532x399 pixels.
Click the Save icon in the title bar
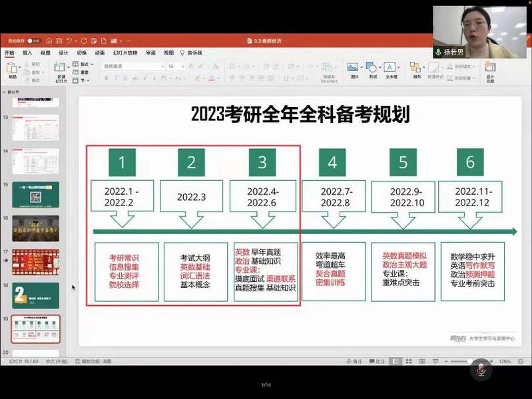click(59, 41)
